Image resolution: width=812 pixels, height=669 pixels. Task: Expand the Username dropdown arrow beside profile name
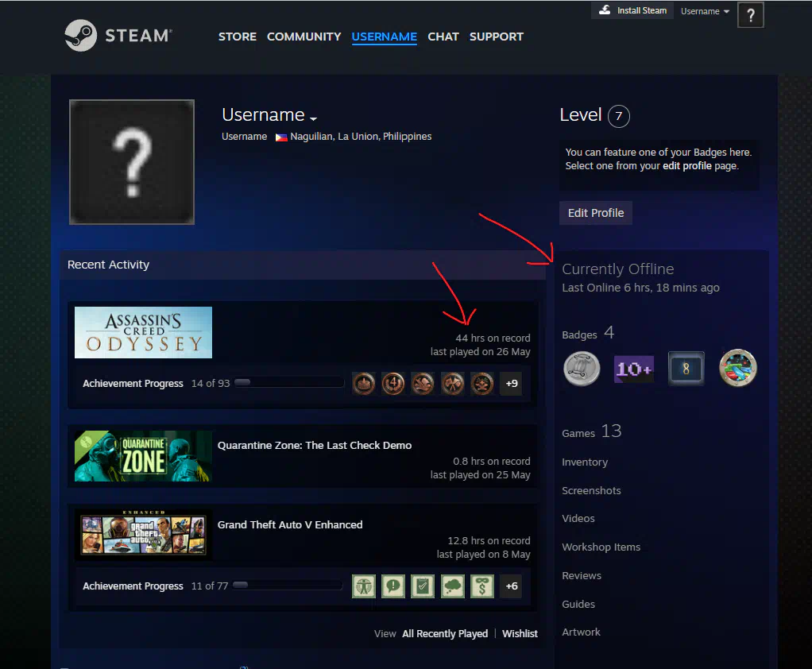tap(313, 118)
